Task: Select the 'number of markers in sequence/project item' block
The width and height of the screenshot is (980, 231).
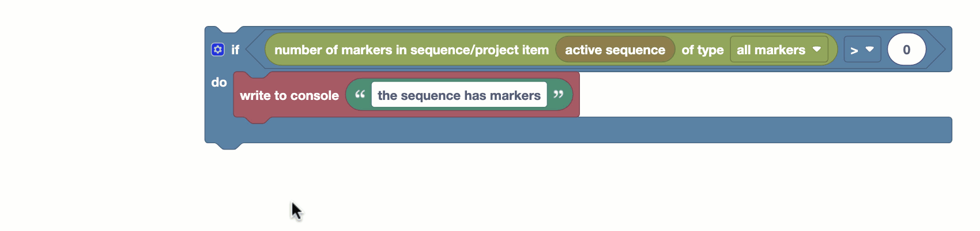Action: [412, 50]
